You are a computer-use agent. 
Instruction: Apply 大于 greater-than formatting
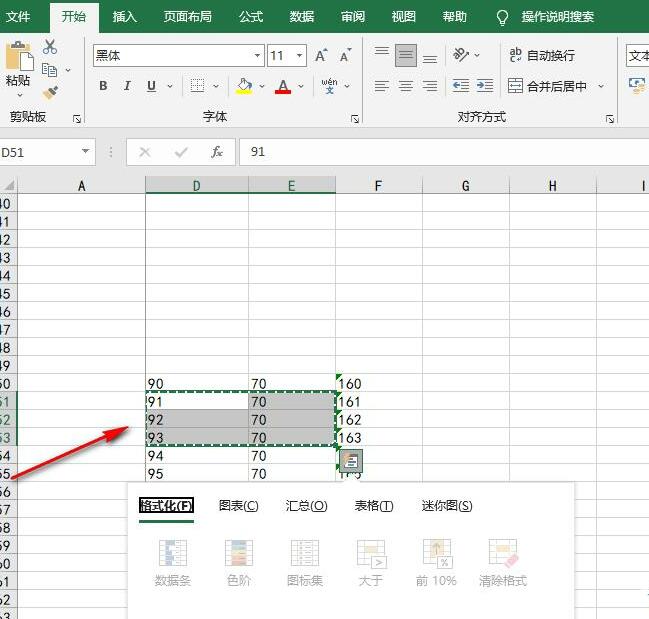371,563
